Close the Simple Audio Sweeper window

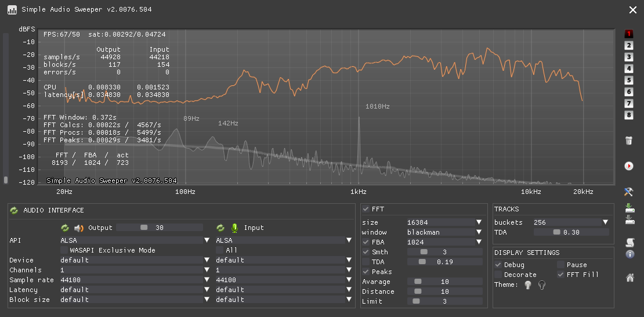pos(632,10)
